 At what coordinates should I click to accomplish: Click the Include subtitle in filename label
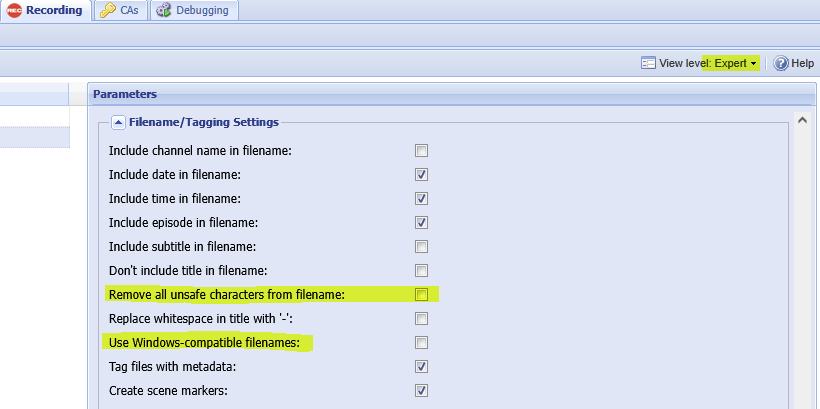(183, 246)
